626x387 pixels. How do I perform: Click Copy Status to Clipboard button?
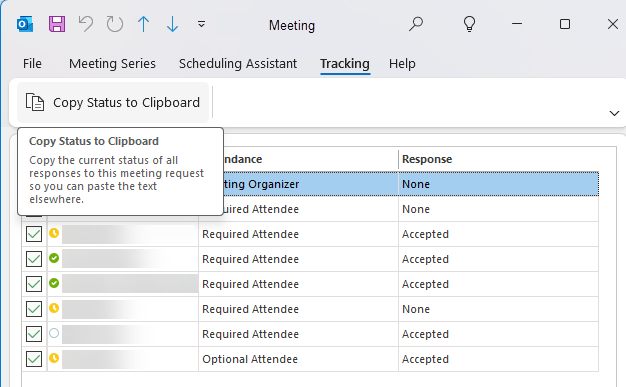tap(113, 103)
